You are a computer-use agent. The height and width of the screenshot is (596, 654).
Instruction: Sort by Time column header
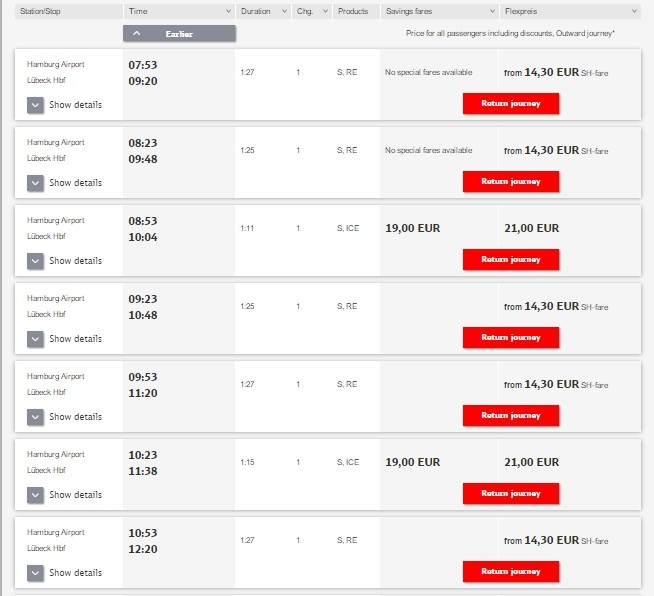180,11
